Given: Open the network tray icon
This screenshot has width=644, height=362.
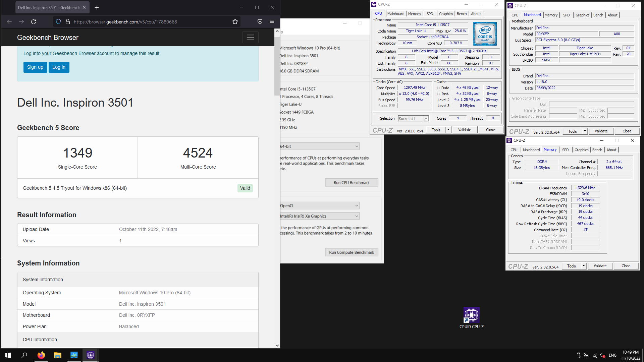Looking at the screenshot, I should point(595,355).
